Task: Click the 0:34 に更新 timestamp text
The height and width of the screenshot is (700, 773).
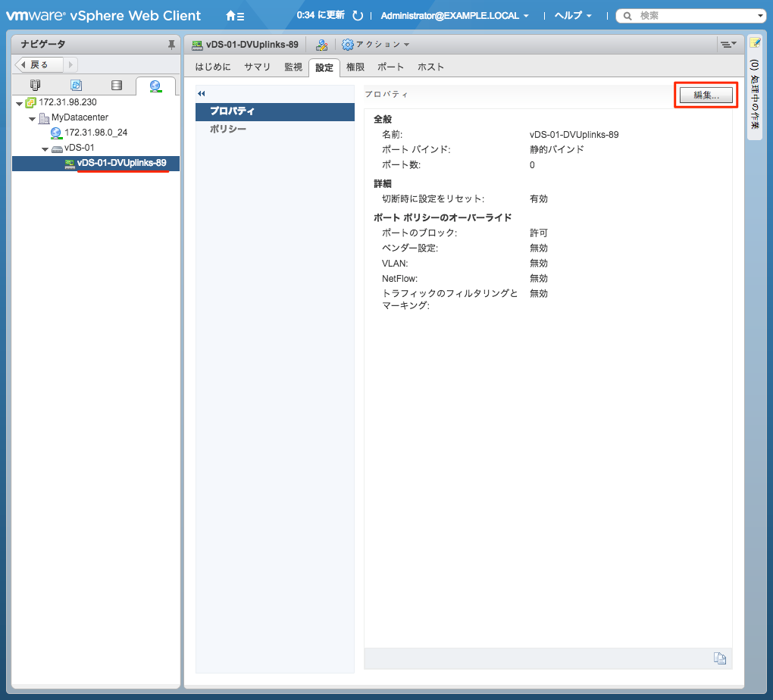Action: click(321, 15)
